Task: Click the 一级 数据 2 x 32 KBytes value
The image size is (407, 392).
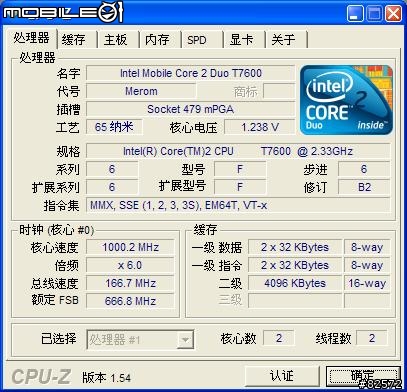Action: (x=295, y=247)
